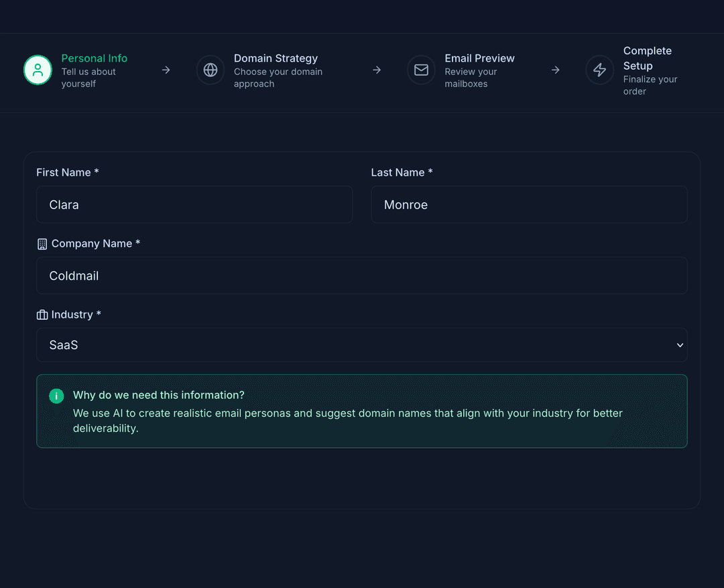Click the Personal Info step label
The image size is (724, 588).
coord(94,58)
